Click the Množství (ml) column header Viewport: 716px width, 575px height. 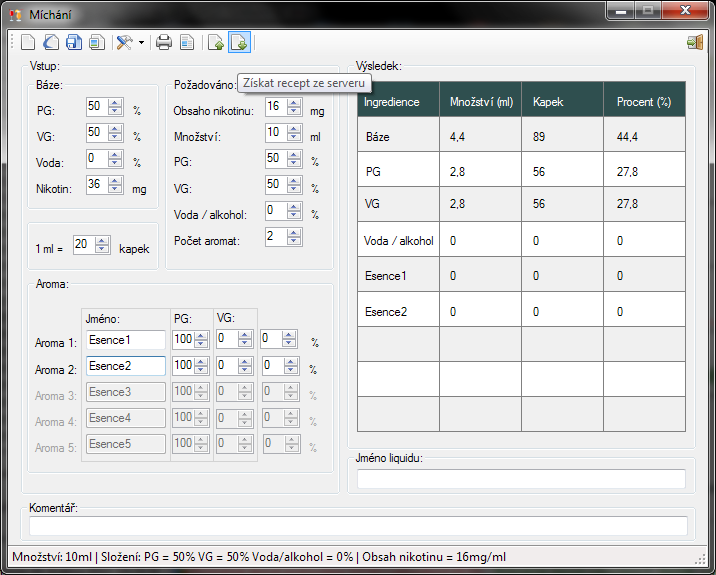[x=480, y=100]
